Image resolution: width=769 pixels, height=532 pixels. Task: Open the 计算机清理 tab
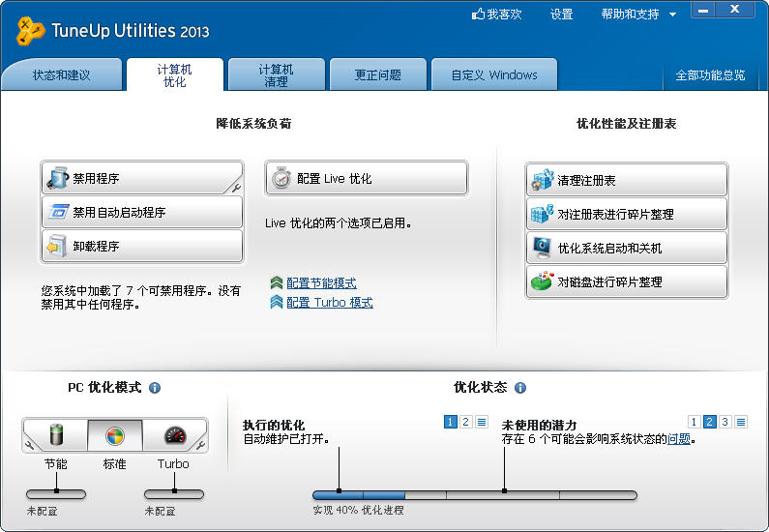point(276,75)
